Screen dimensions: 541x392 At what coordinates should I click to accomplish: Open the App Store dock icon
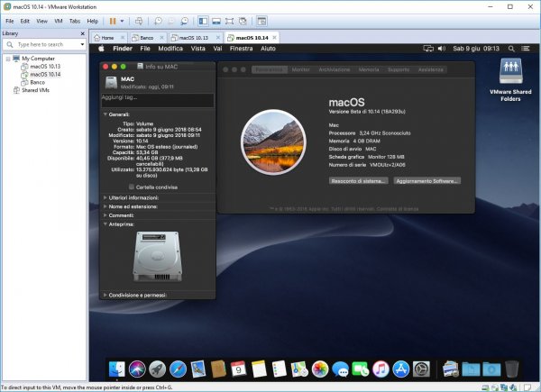click(x=401, y=369)
